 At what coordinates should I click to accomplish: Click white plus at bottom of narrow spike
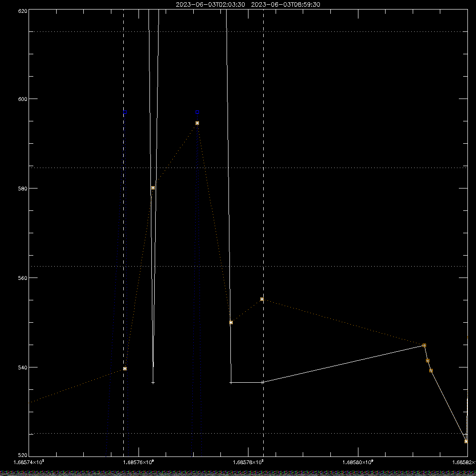153,383
